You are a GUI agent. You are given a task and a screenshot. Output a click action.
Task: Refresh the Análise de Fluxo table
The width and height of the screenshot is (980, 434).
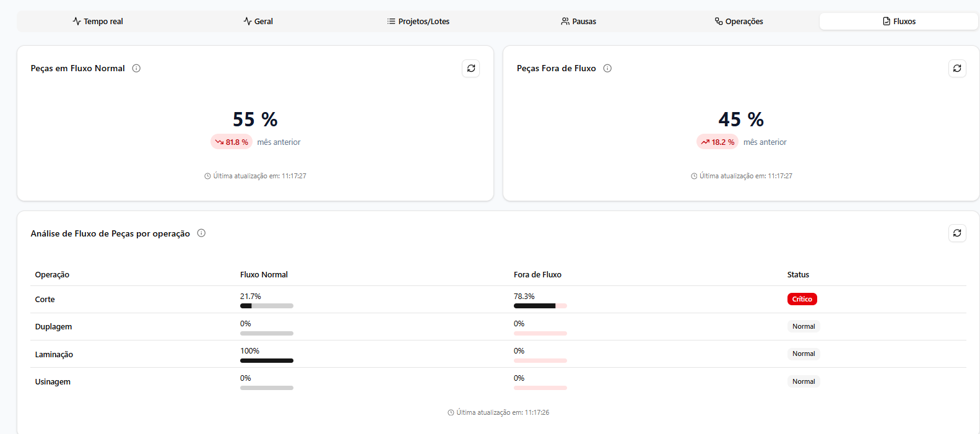coord(956,233)
